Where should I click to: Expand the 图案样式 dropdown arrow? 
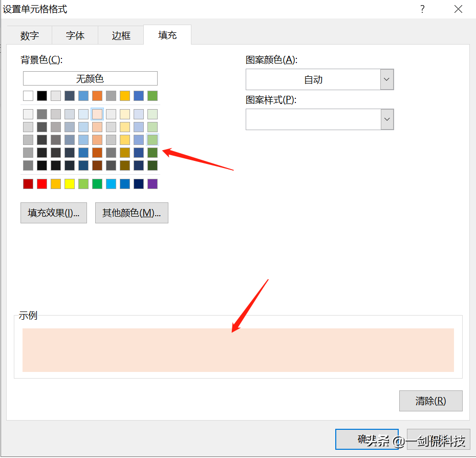387,119
